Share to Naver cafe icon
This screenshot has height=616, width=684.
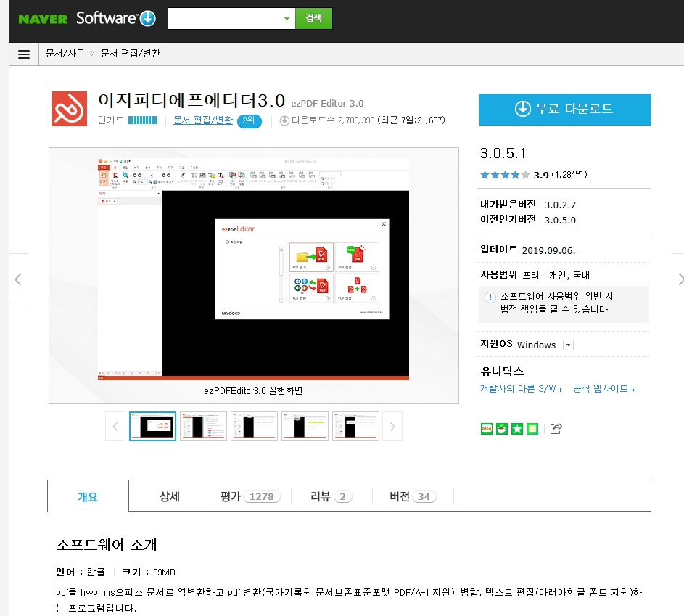point(502,429)
